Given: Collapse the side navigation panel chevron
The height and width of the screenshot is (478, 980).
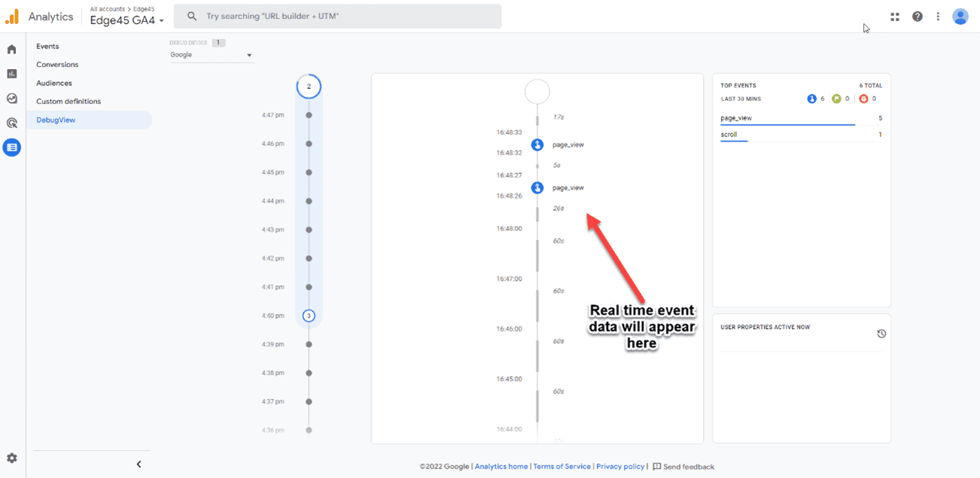Looking at the screenshot, I should [x=138, y=464].
